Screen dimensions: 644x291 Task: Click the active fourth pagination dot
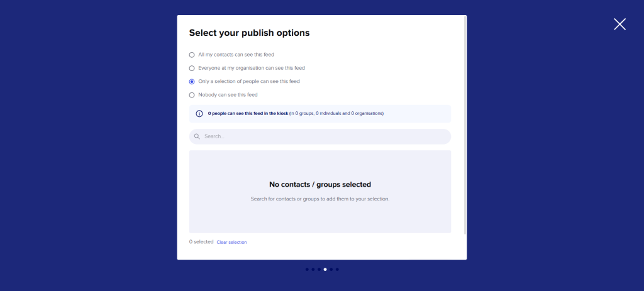tap(325, 270)
